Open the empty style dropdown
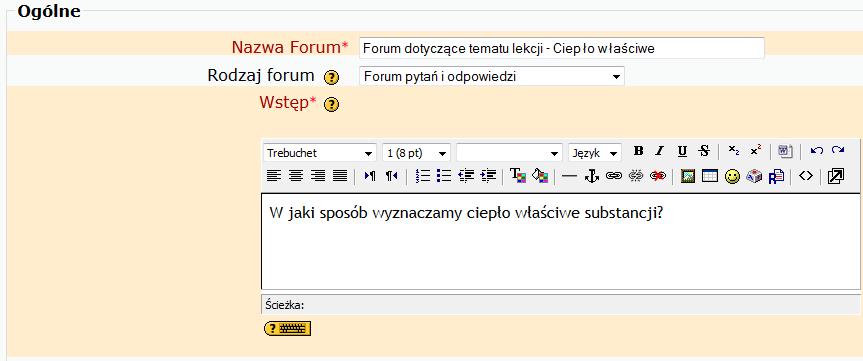This screenshot has width=863, height=361. coord(509,152)
